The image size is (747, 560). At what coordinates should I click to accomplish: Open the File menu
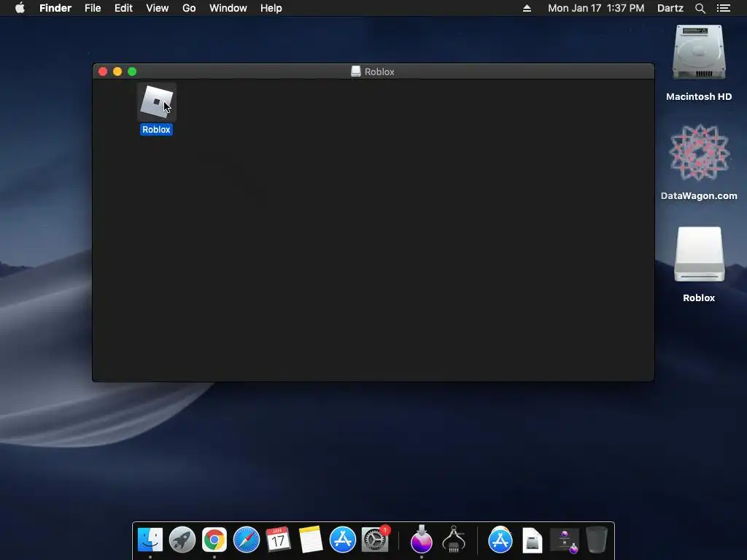(x=93, y=8)
